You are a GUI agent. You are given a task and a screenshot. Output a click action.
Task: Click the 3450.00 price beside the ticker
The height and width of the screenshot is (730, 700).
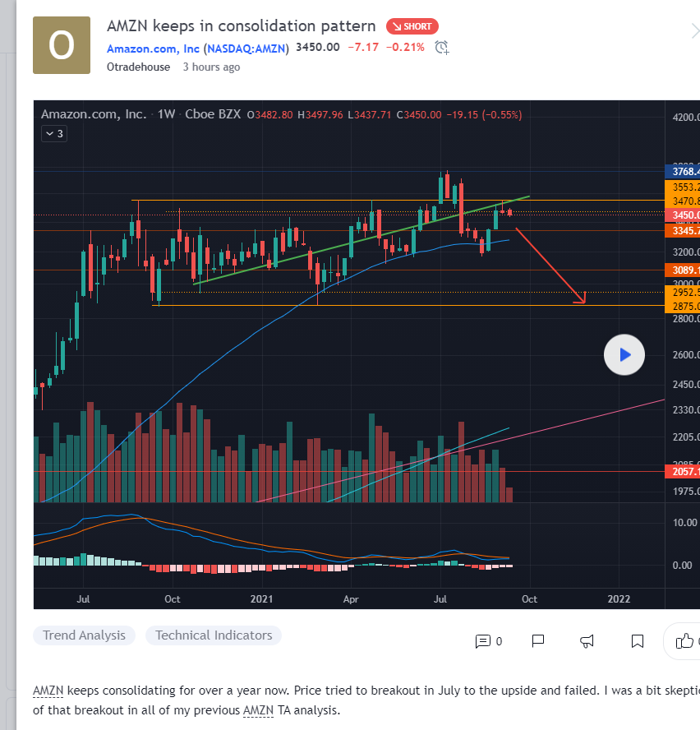(x=318, y=48)
